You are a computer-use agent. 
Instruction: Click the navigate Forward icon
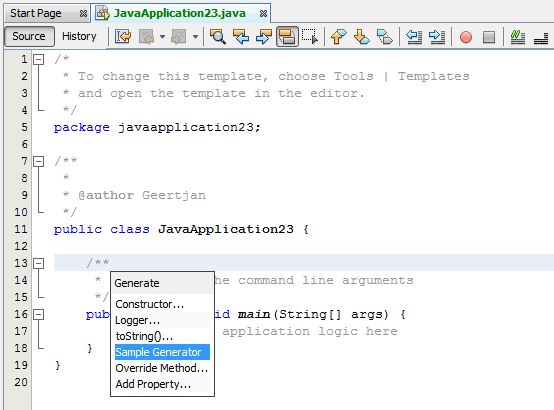pos(179,36)
